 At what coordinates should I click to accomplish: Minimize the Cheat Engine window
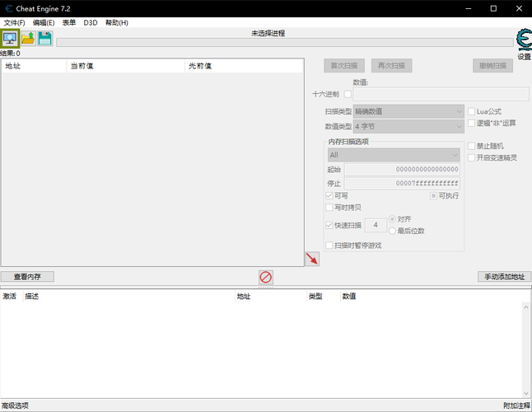(x=469, y=8)
